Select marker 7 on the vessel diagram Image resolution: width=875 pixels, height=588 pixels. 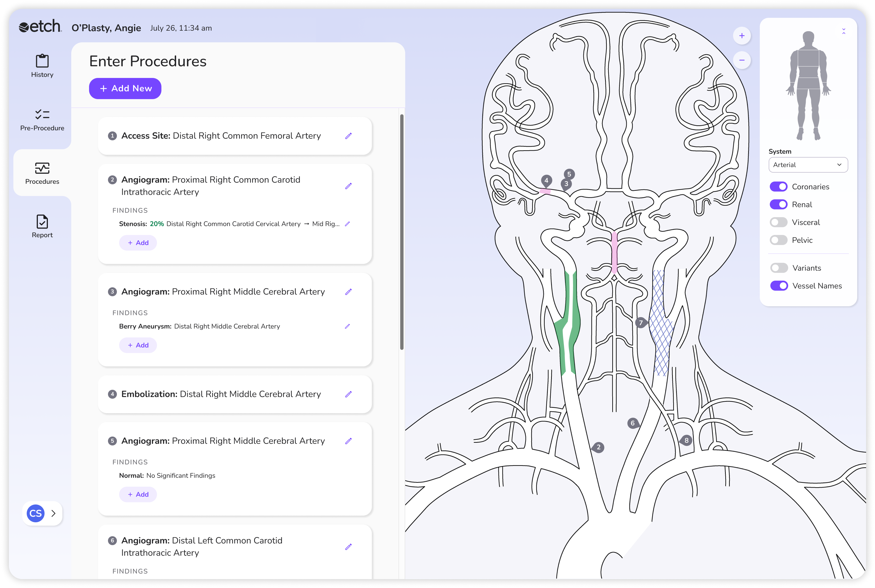641,323
